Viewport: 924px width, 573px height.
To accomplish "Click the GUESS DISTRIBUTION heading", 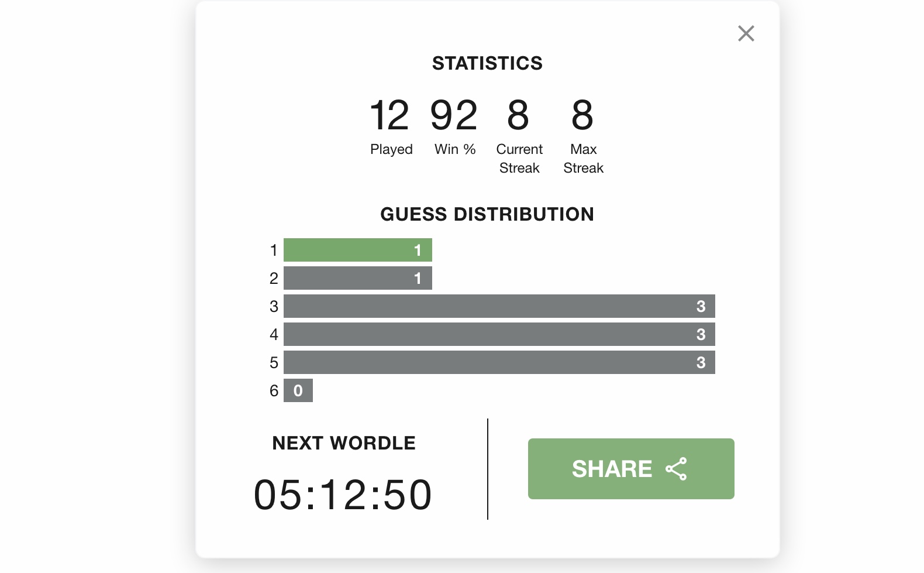I will [x=487, y=214].
